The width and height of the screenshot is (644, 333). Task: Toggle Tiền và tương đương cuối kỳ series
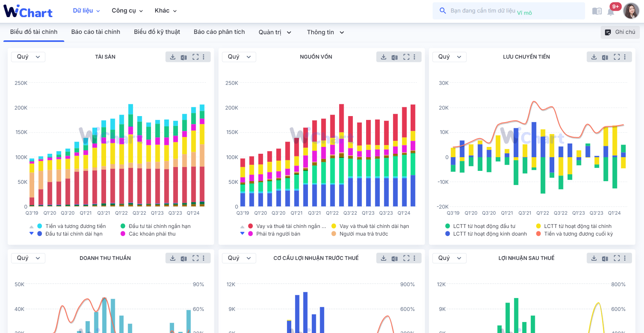[574, 234]
